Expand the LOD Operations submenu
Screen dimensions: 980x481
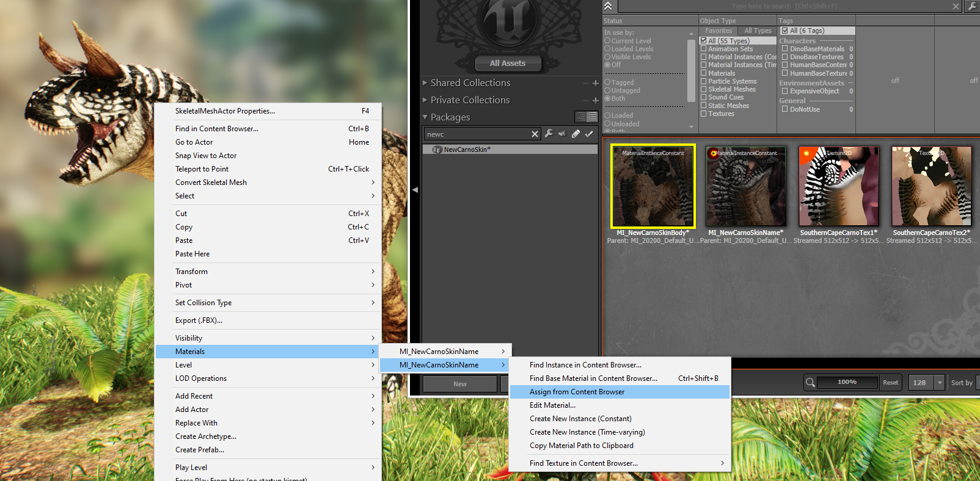(269, 378)
